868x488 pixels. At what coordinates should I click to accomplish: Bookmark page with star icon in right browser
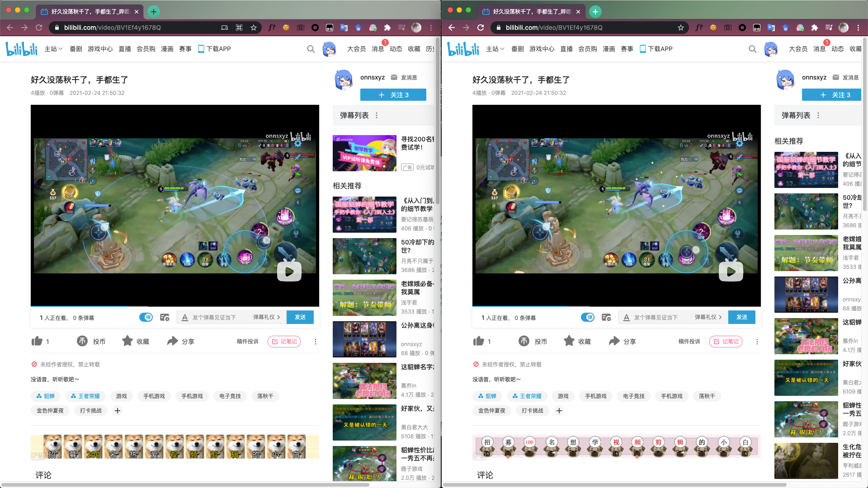coord(681,28)
